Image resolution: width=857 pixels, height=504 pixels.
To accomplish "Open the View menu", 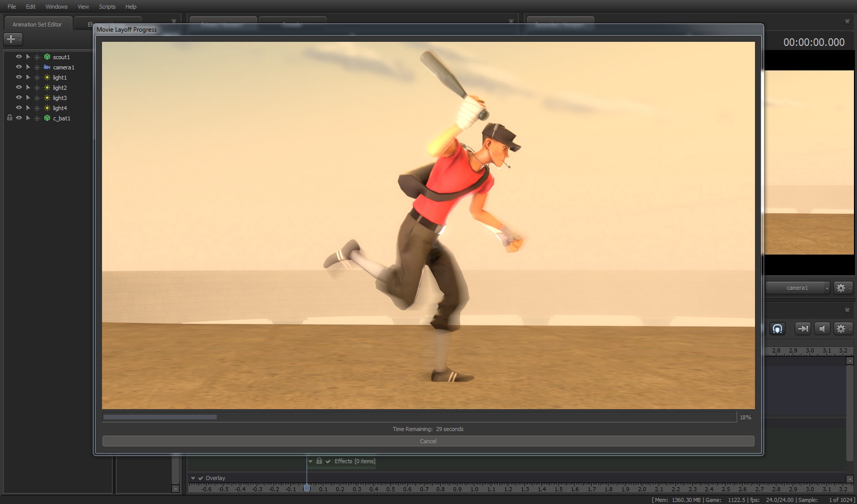I will pyautogui.click(x=83, y=7).
